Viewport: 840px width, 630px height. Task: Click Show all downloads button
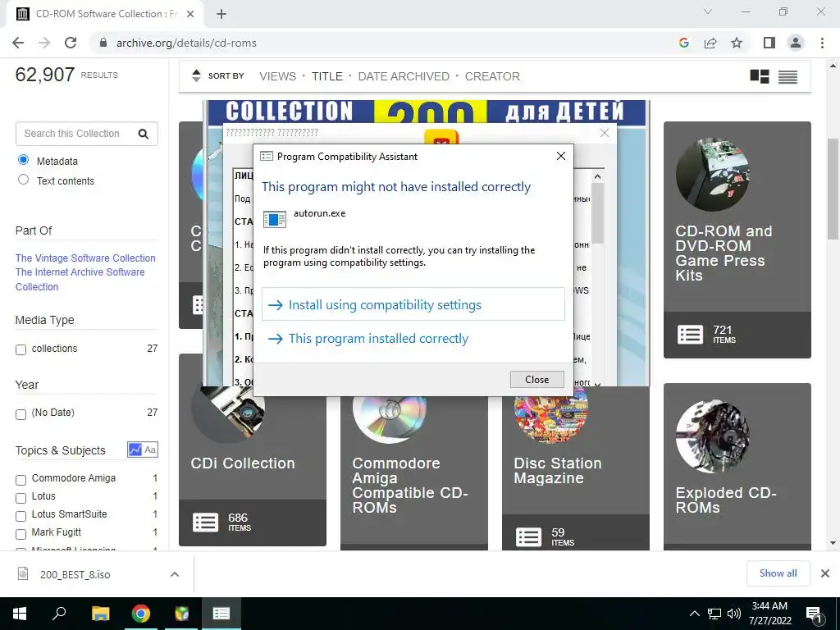778,573
